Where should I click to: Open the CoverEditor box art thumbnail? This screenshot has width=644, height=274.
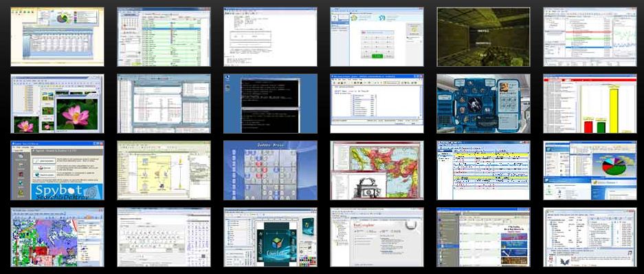[270, 238]
